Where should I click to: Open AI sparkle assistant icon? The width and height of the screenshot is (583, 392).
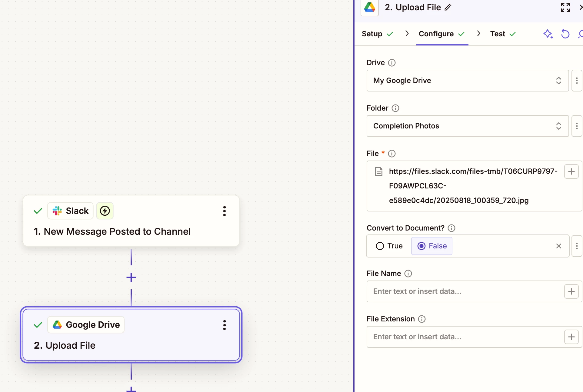(x=548, y=34)
